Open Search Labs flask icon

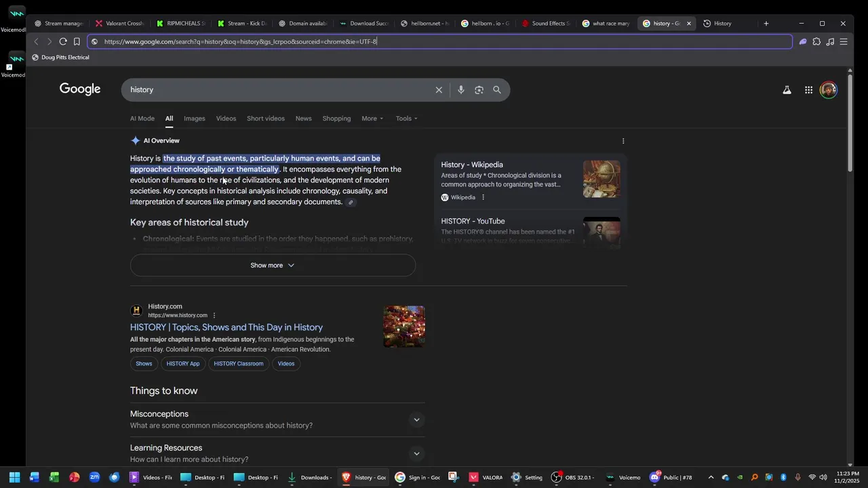(x=787, y=89)
